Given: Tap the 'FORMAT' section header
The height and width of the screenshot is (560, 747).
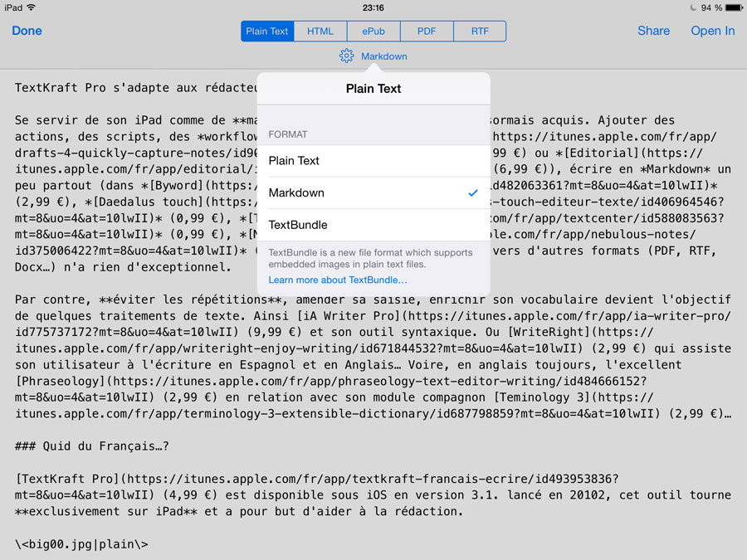Looking at the screenshot, I should (x=288, y=134).
